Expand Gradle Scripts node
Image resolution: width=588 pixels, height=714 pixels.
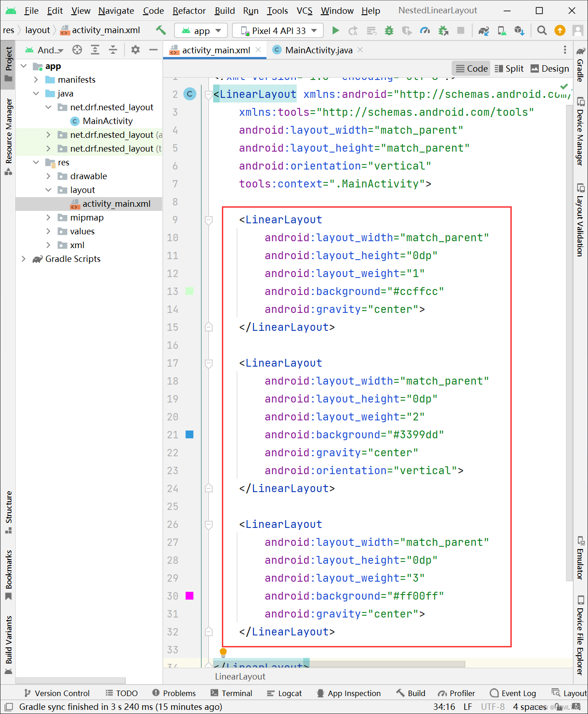[x=23, y=259]
